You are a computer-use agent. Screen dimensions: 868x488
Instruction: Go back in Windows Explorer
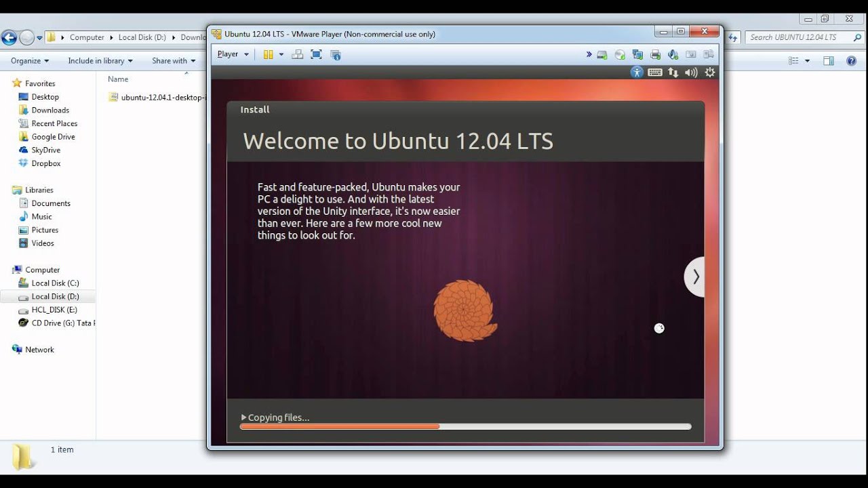coord(9,37)
